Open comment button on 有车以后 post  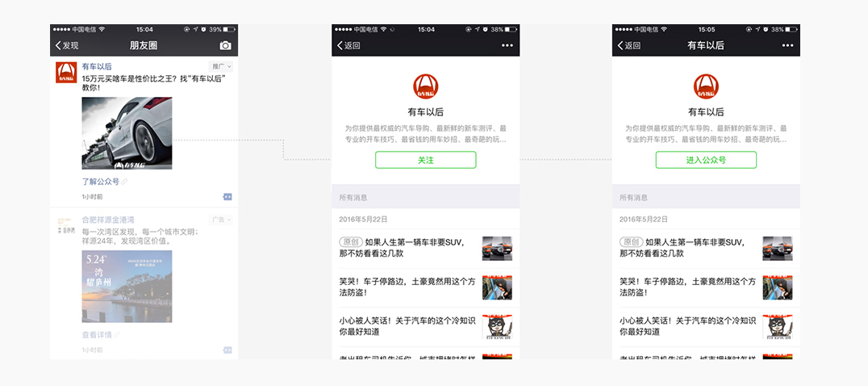pos(227,196)
